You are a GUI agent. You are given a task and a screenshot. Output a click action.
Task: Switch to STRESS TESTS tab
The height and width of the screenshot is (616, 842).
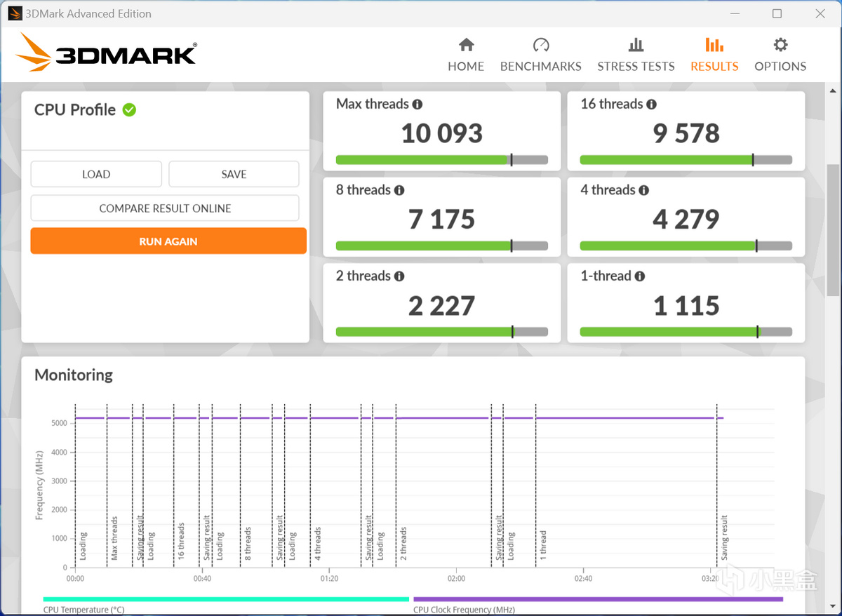[636, 55]
